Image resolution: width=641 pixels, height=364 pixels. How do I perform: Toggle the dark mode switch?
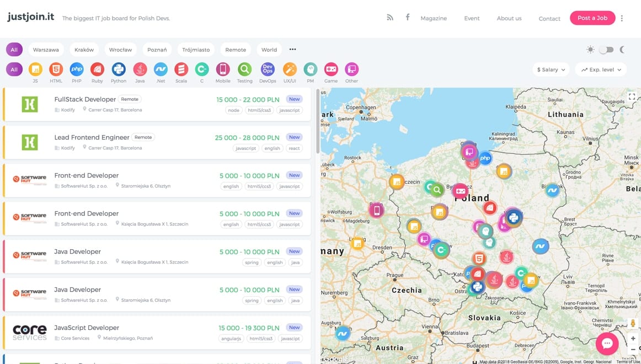[606, 50]
